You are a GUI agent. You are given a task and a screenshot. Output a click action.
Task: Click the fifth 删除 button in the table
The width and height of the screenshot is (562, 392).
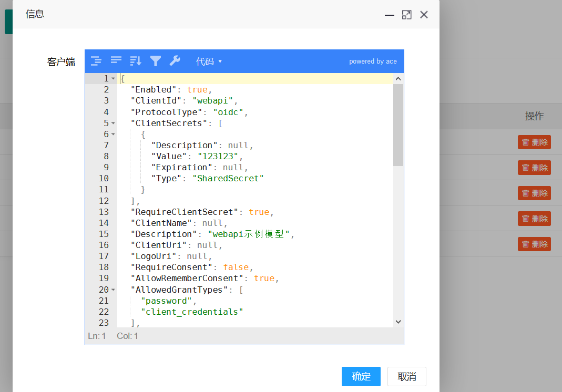tap(534, 244)
